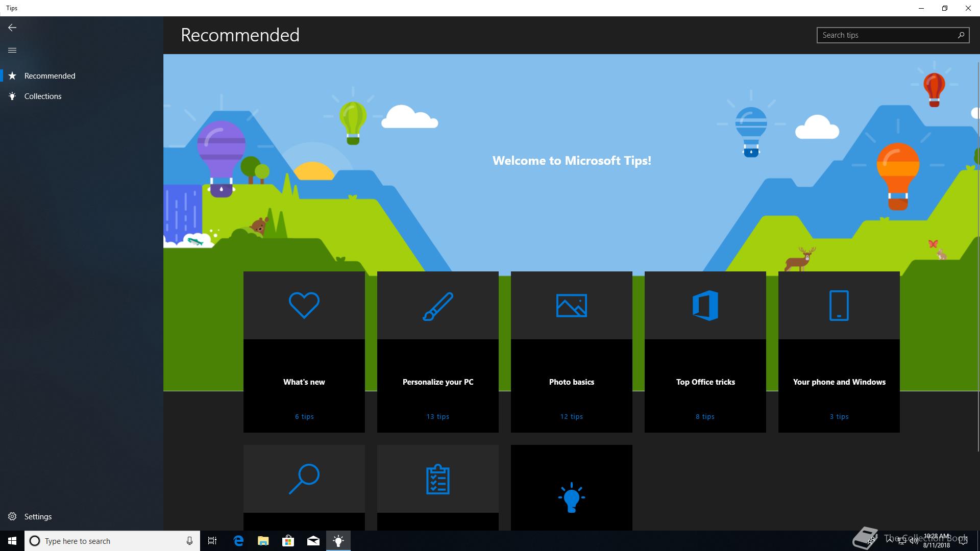This screenshot has width=980, height=551.
Task: Select Recommended in the sidebar
Action: [x=50, y=76]
